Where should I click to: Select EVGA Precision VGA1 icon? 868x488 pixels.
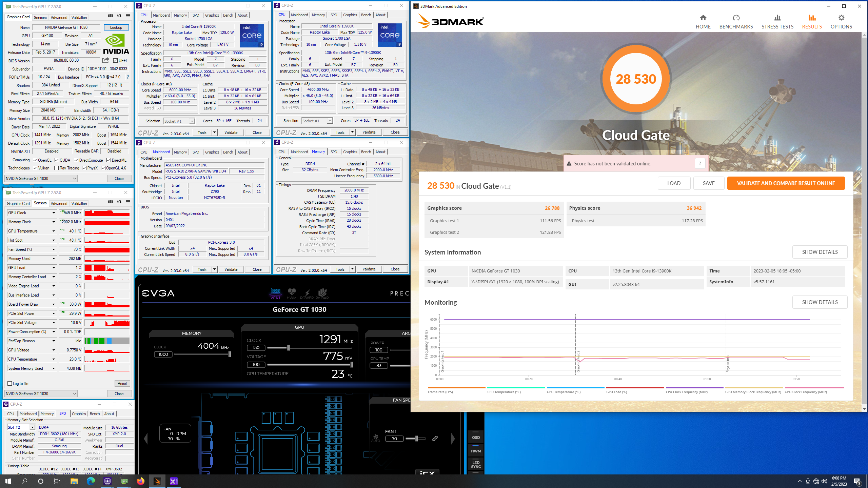click(x=275, y=293)
